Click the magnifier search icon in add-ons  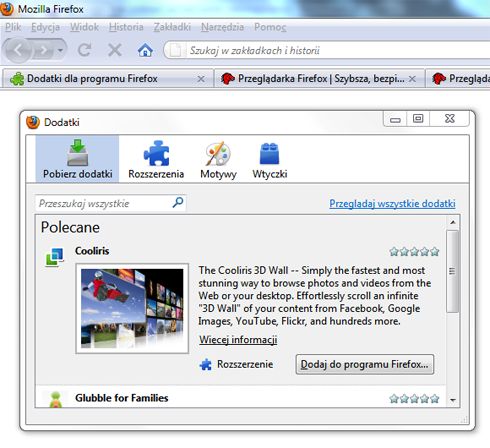coord(178,202)
